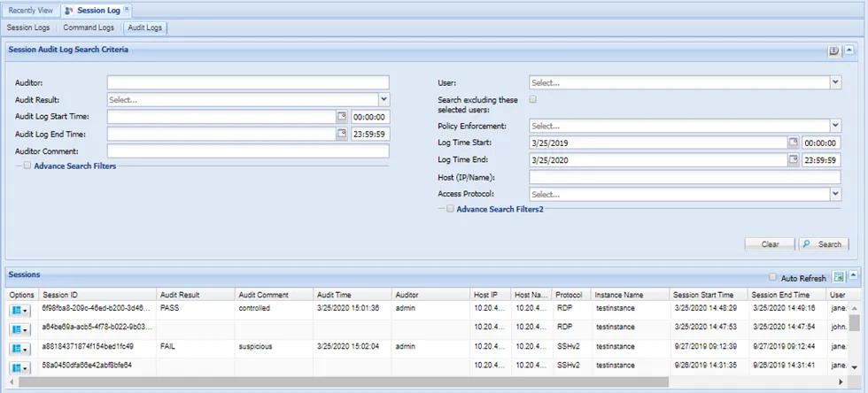Screen dimensions: 868x393
Task: Open options menu for session 6f98fba8 row
Action: click(19, 310)
